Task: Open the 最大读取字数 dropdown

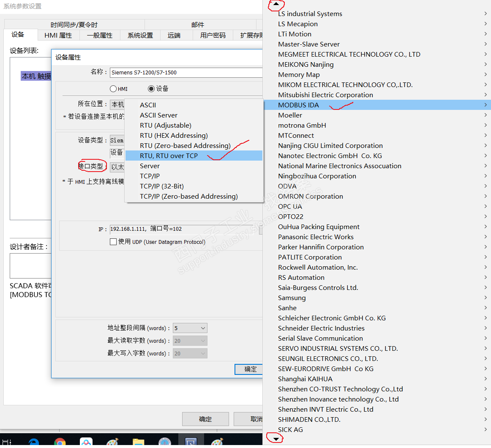Action: point(190,341)
